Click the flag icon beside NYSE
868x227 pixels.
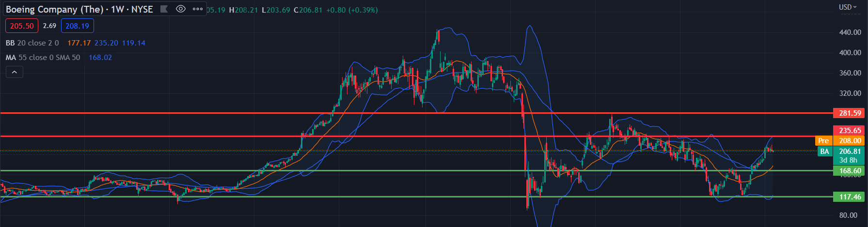coord(164,9)
